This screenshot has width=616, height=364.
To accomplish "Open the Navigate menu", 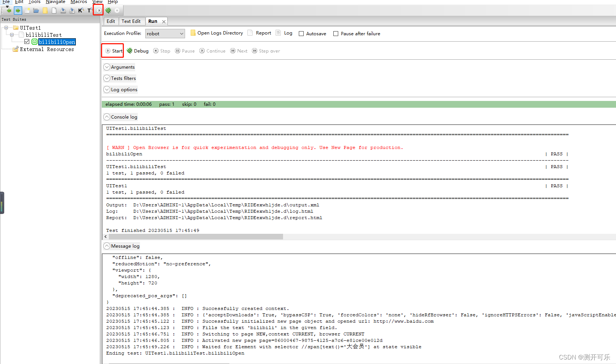I will [56, 2].
